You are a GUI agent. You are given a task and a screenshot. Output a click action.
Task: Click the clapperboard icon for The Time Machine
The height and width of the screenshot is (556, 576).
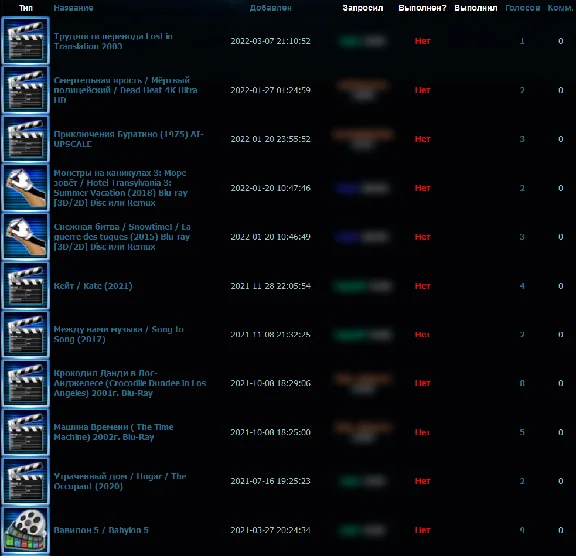pyautogui.click(x=25, y=432)
